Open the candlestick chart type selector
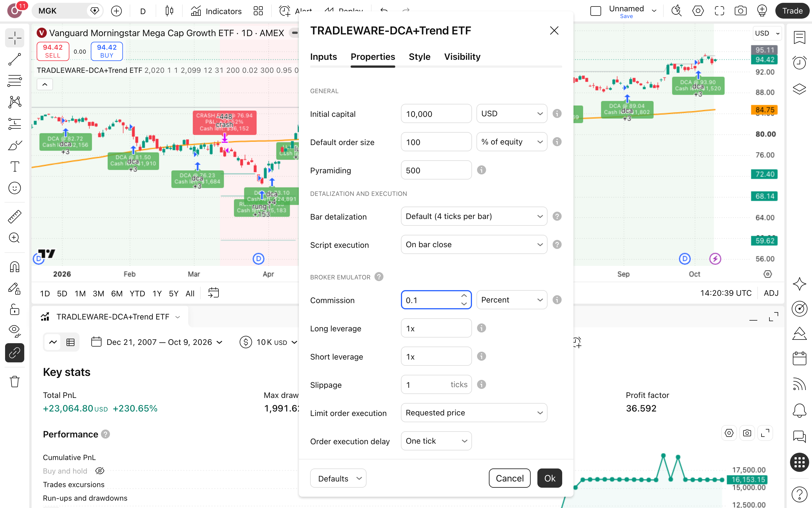The height and width of the screenshot is (508, 812). [169, 11]
